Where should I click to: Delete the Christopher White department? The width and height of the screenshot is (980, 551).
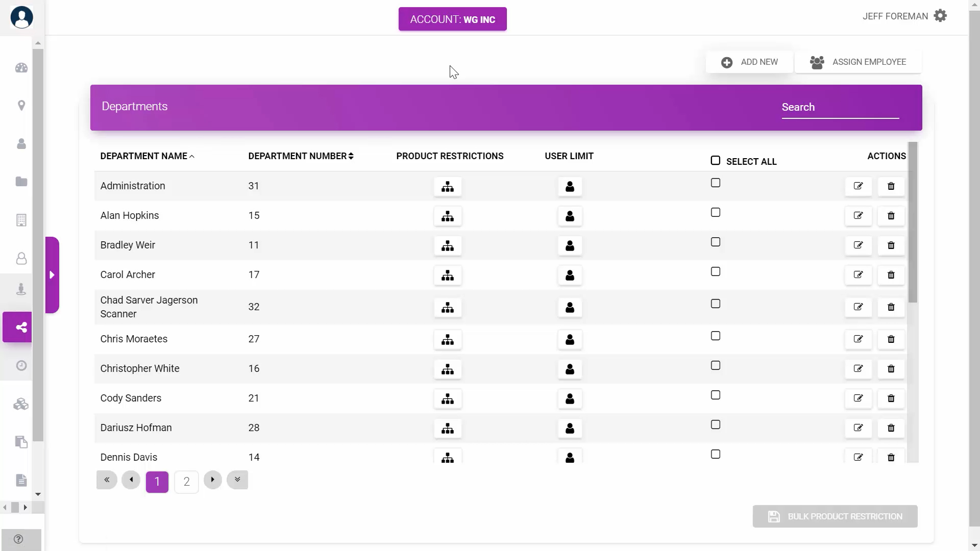click(x=891, y=369)
